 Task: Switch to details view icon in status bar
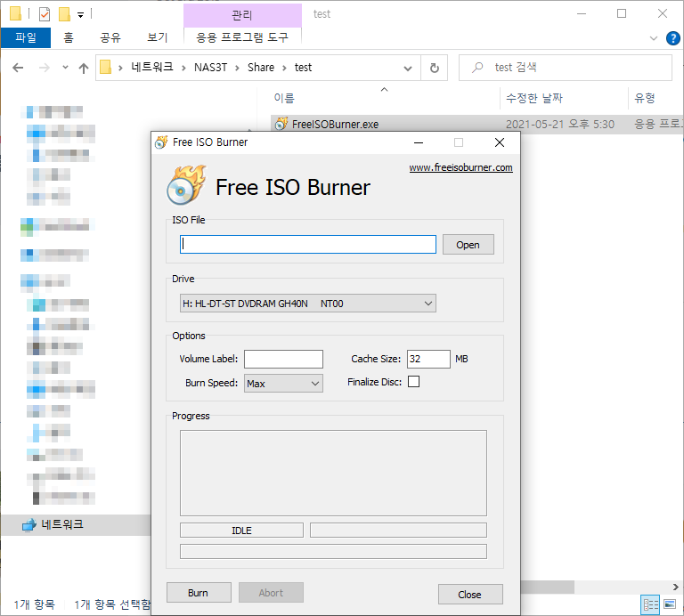point(650,604)
